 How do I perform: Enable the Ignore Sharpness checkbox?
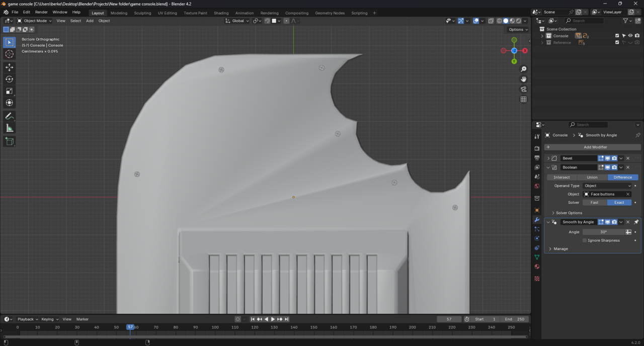click(585, 240)
